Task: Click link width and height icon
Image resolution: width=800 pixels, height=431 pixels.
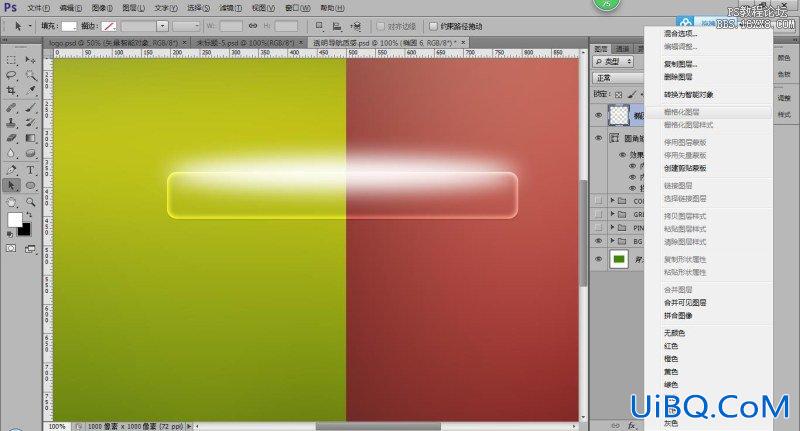Action: (253, 26)
